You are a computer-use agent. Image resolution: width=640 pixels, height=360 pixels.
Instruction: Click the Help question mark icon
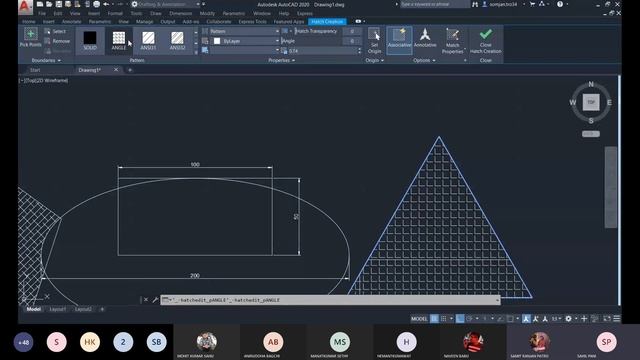tap(560, 4)
